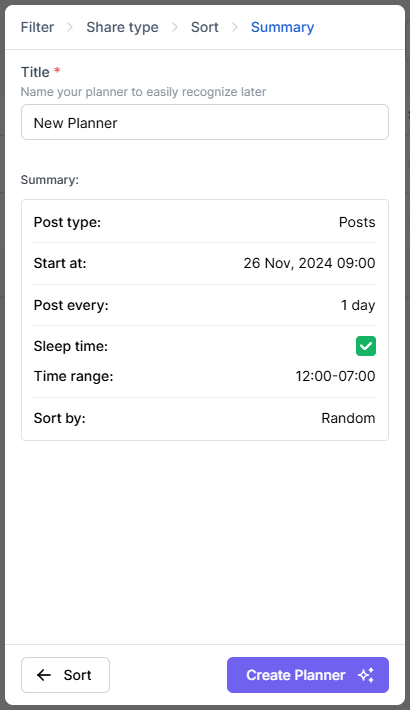The image size is (410, 710).
Task: Click the chevron between Filter and Share type
Action: pos(70,27)
